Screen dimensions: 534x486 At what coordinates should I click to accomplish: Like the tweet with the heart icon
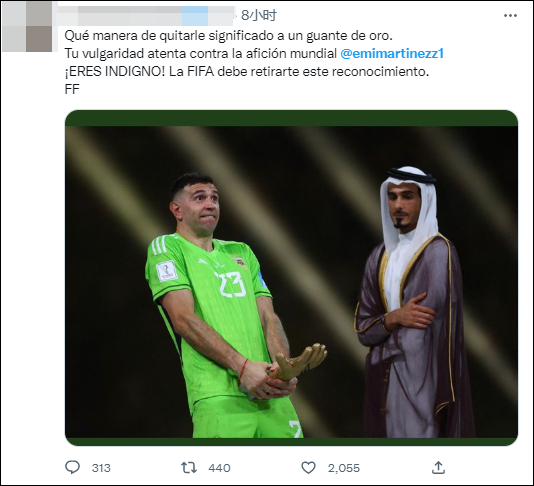tap(309, 468)
